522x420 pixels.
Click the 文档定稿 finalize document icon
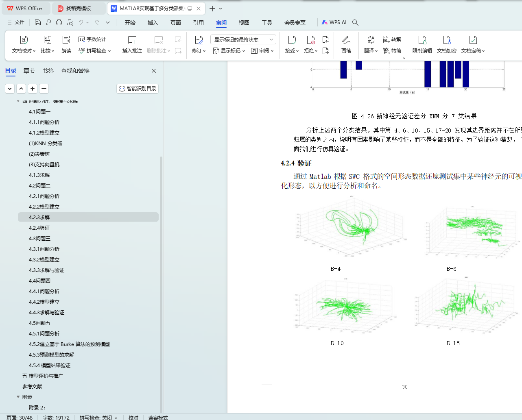click(x=473, y=40)
